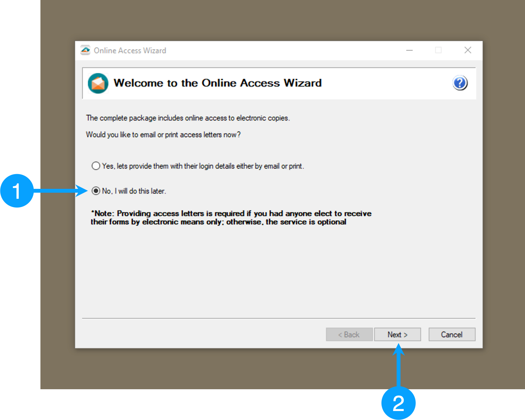Minimize the Online Access Wizard window
This screenshot has width=525, height=420.
(409, 50)
